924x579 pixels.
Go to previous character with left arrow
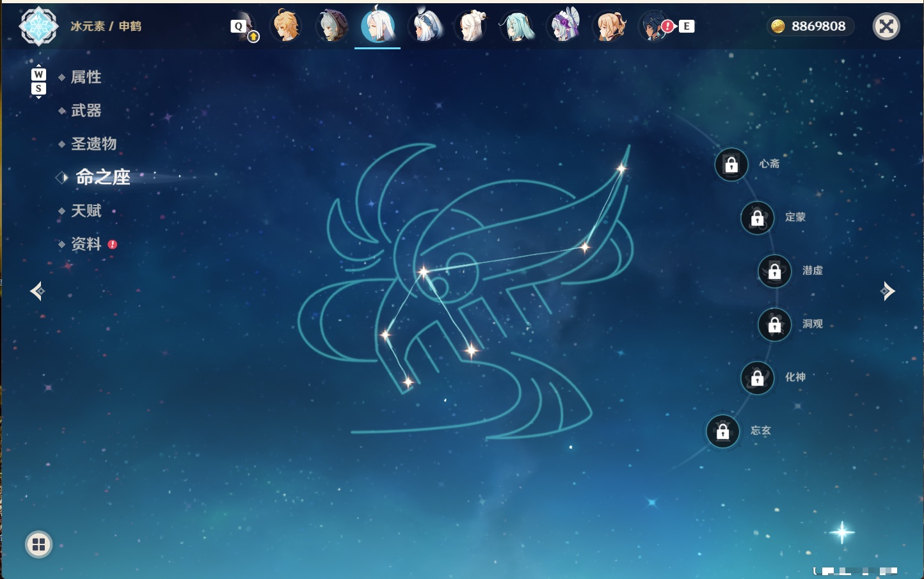click(37, 291)
